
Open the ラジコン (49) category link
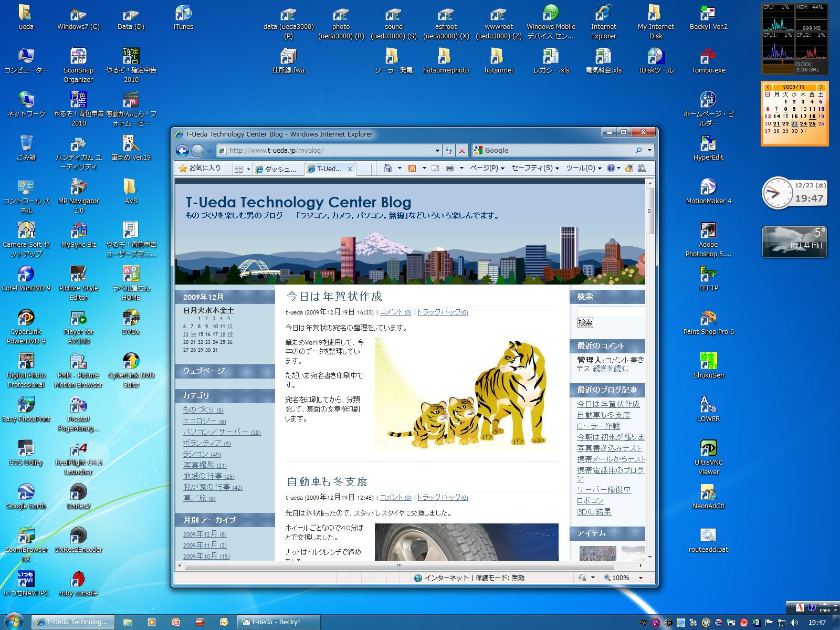[202, 454]
